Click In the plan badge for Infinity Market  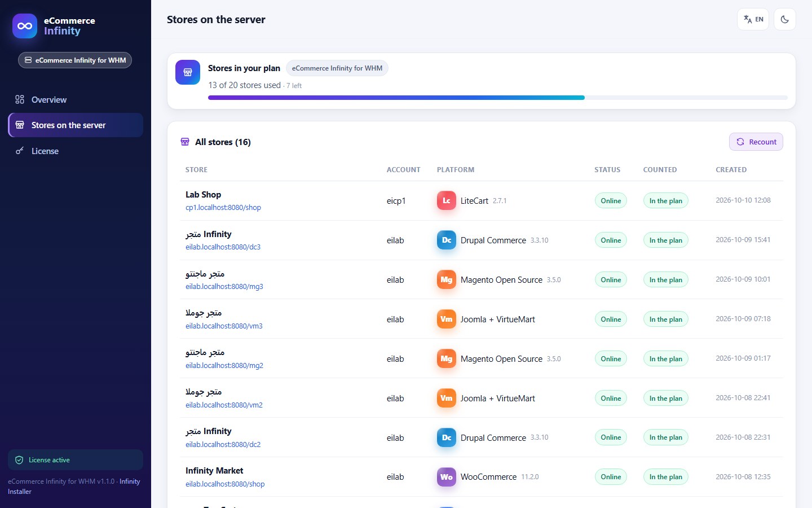coord(665,477)
